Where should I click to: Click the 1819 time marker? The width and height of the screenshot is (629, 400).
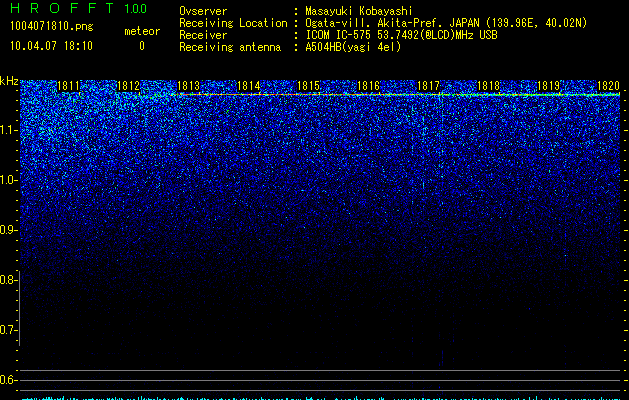pyautogui.click(x=548, y=86)
